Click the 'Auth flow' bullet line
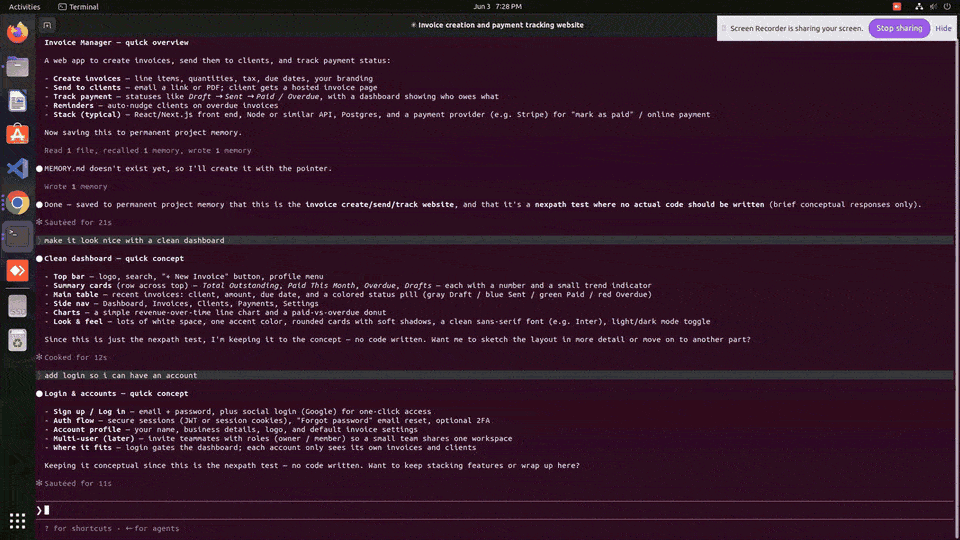The width and height of the screenshot is (960, 540). tap(267, 421)
